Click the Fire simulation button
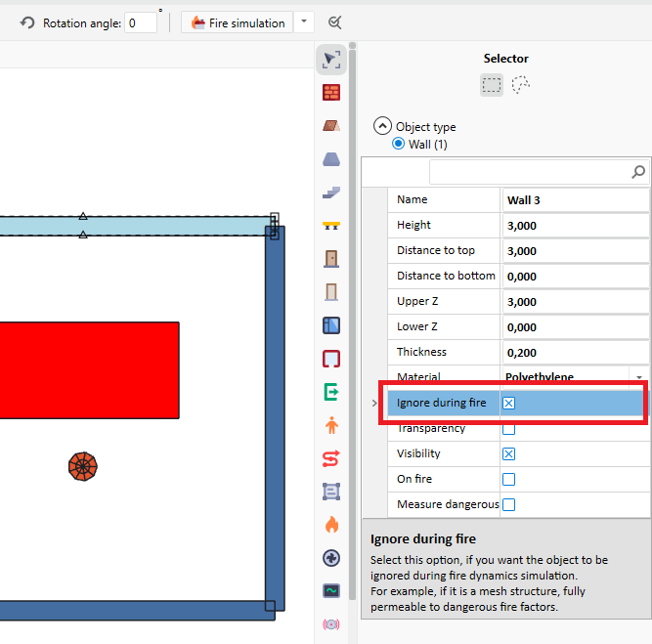 (238, 22)
